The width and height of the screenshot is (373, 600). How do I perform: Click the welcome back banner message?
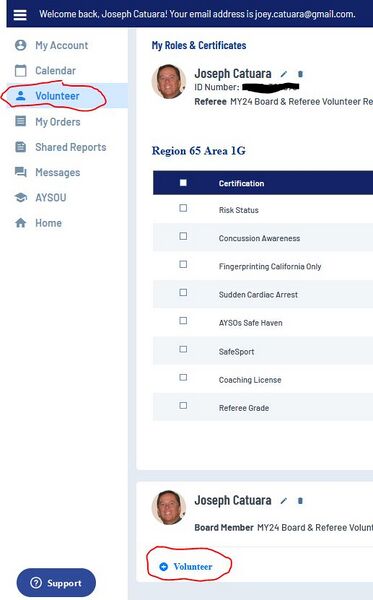click(x=197, y=14)
